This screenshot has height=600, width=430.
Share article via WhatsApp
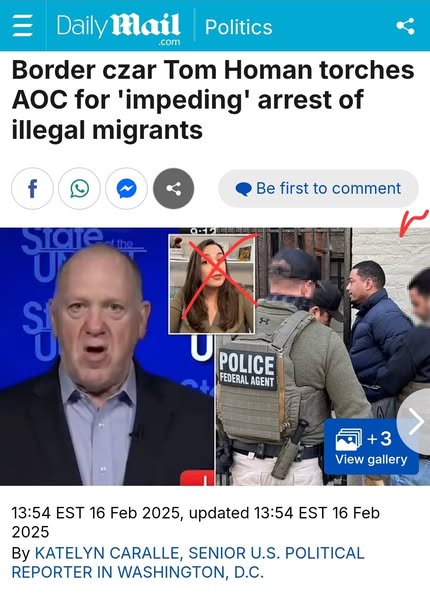coord(80,189)
